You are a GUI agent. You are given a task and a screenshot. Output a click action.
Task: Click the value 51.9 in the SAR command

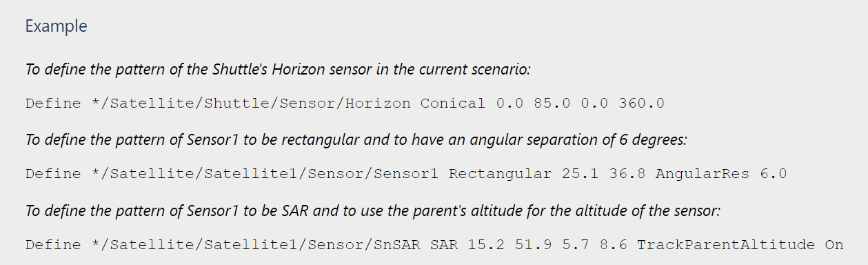[x=533, y=244]
